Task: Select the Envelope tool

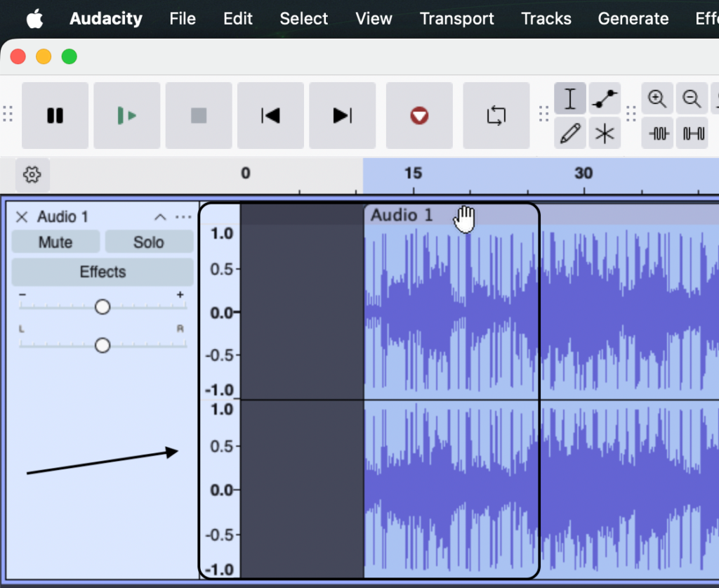Action: point(604,99)
